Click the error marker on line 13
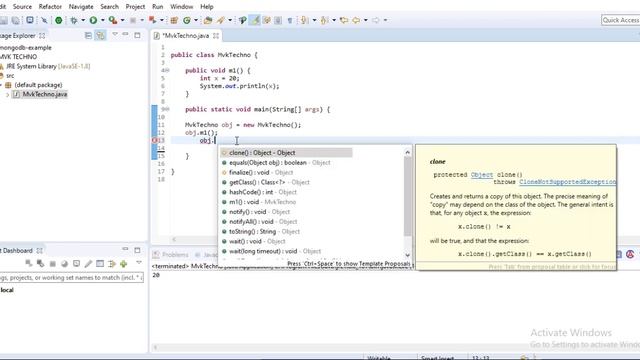640x360 pixels. [x=155, y=140]
